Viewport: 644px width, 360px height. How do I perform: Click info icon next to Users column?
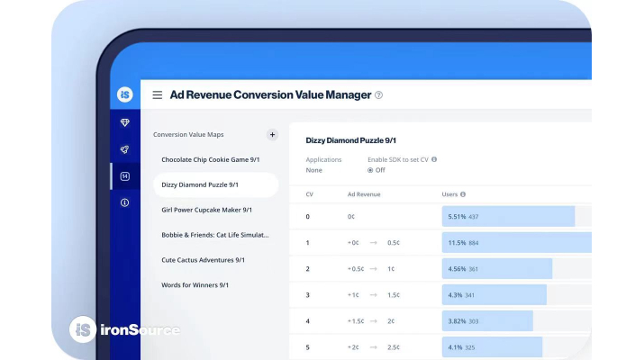point(463,193)
